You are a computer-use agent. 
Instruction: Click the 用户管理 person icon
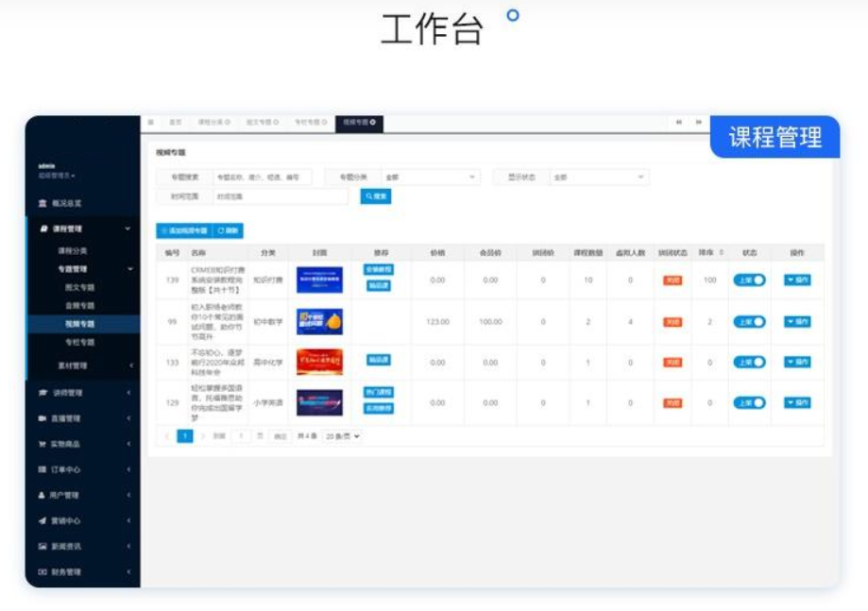43,495
